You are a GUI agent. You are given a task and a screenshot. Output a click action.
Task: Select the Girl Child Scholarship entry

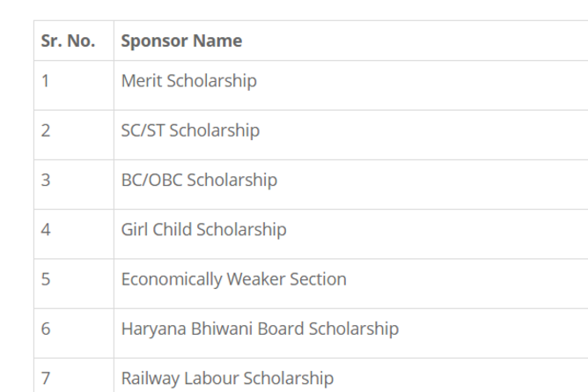pos(203,229)
